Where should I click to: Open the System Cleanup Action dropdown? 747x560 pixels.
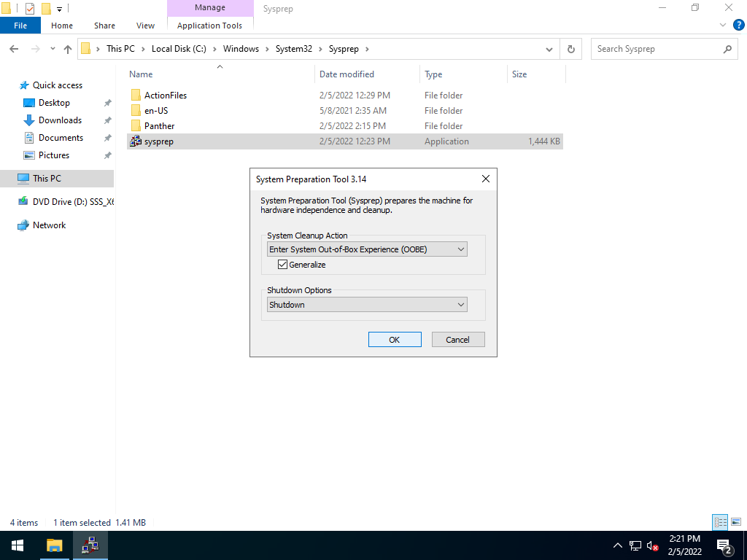pos(367,249)
